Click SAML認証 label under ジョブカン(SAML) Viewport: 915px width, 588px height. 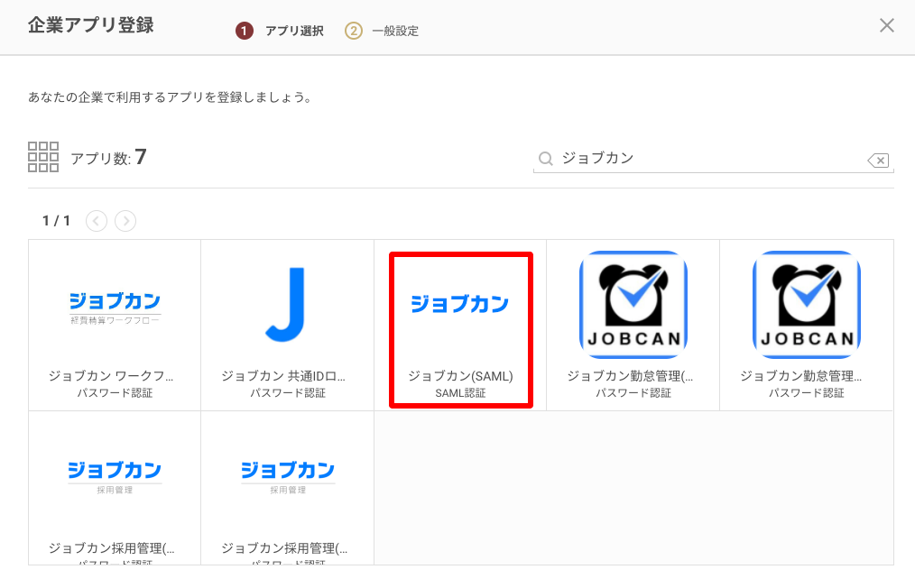pos(460,393)
